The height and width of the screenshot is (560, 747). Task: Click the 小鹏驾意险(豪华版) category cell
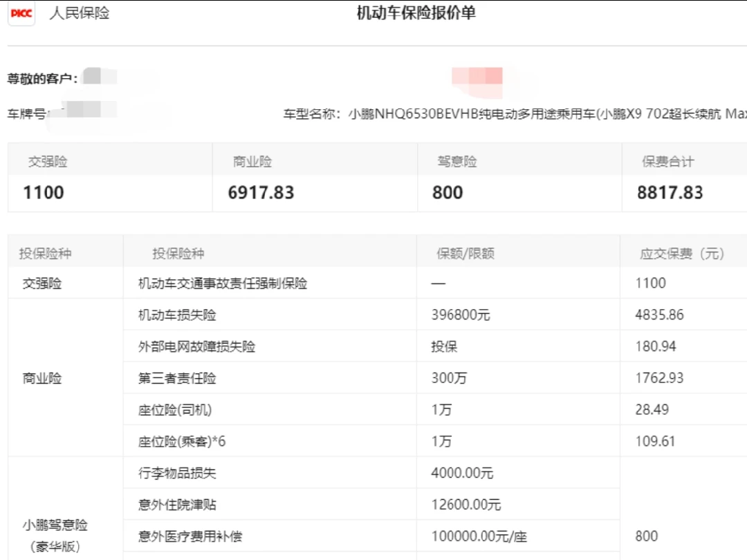point(55,536)
